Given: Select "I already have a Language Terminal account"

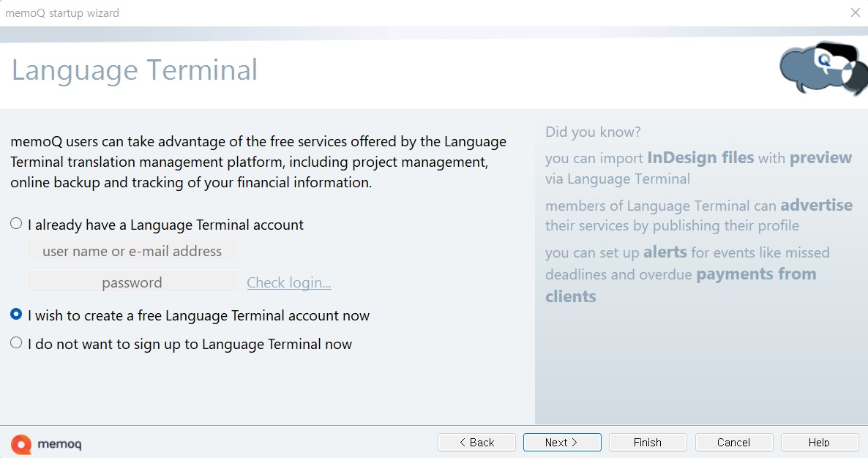Looking at the screenshot, I should 16,224.
